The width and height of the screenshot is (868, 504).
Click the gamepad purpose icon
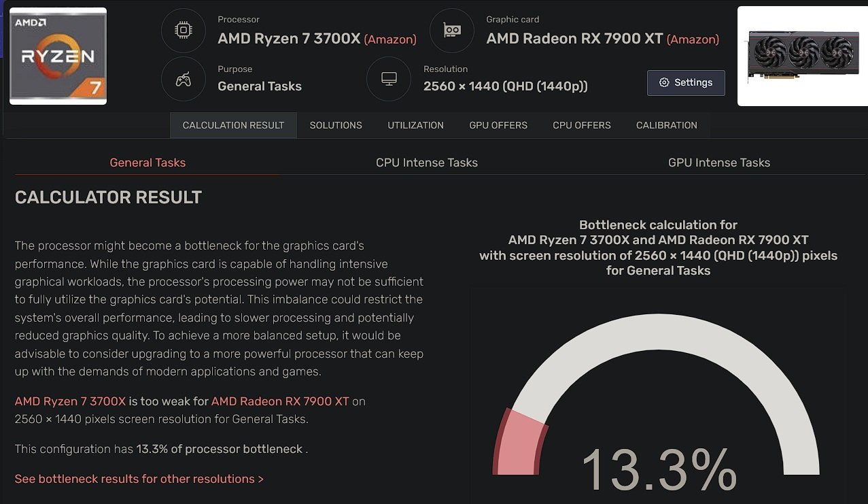183,79
